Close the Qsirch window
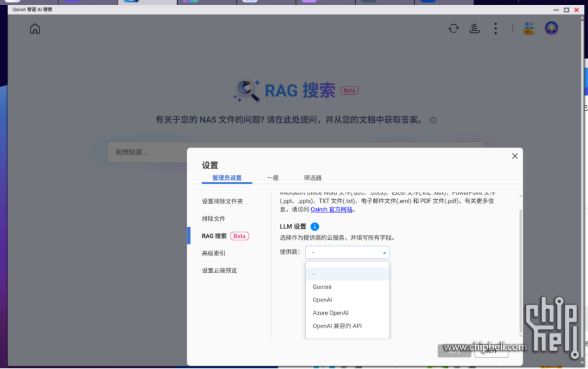Viewport: 588px width, 369px height. tap(577, 10)
